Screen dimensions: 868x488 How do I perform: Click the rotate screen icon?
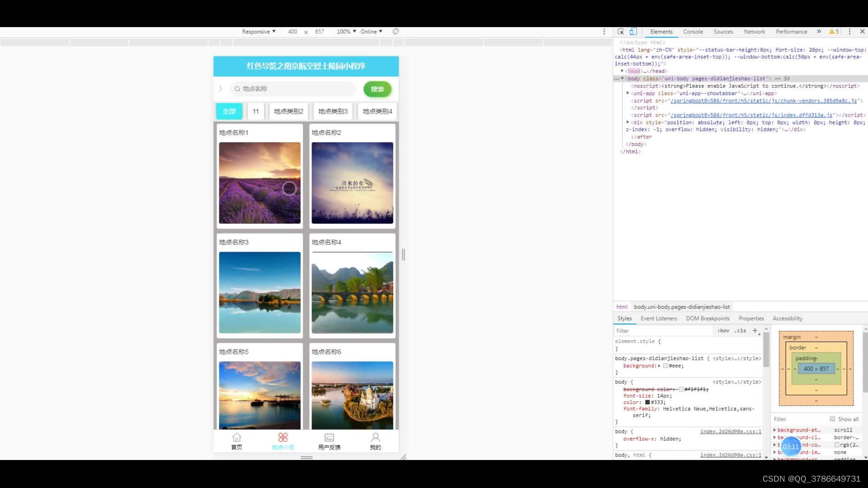[396, 32]
